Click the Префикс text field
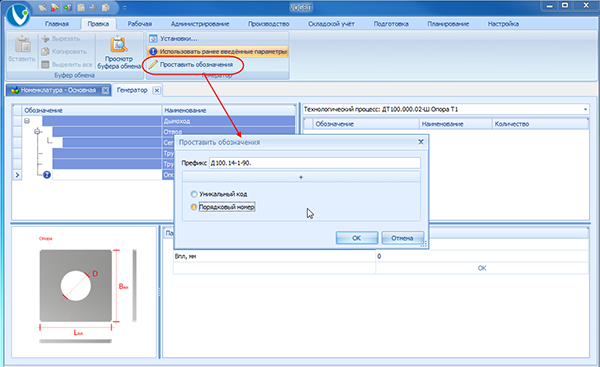Screen dimensions: 600x367 [x=315, y=163]
